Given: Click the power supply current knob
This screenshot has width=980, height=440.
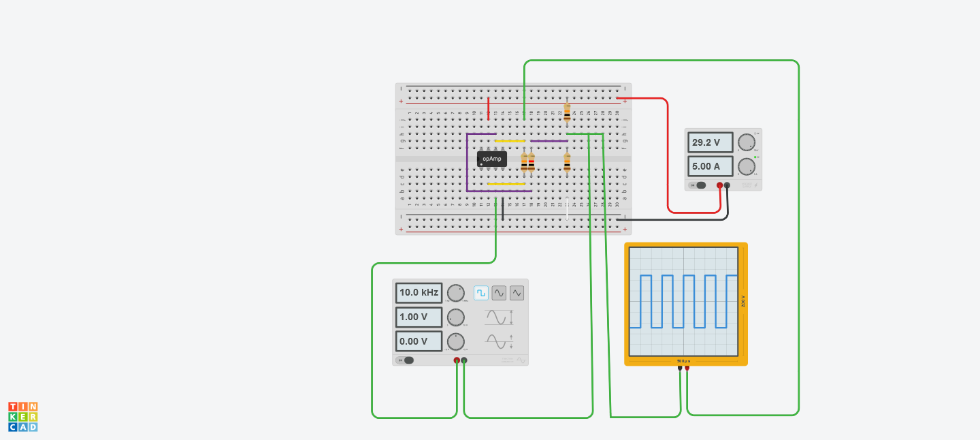Looking at the screenshot, I should coord(747,166).
